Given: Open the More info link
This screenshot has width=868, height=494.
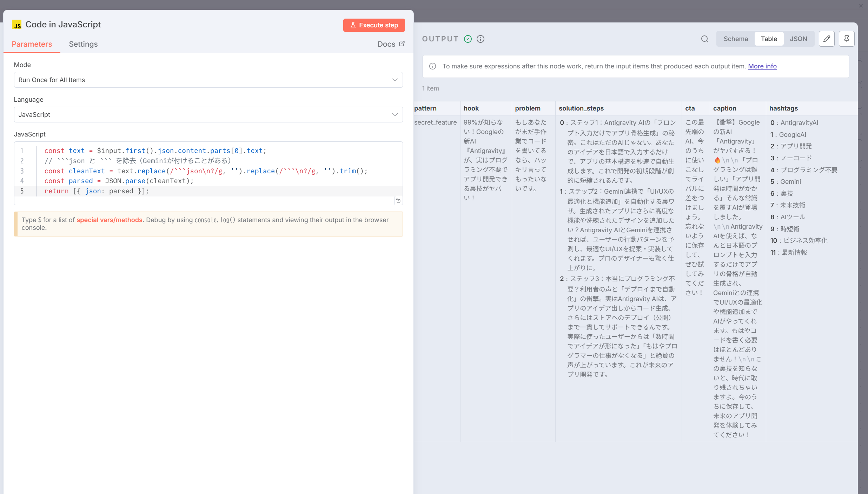Looking at the screenshot, I should point(762,66).
